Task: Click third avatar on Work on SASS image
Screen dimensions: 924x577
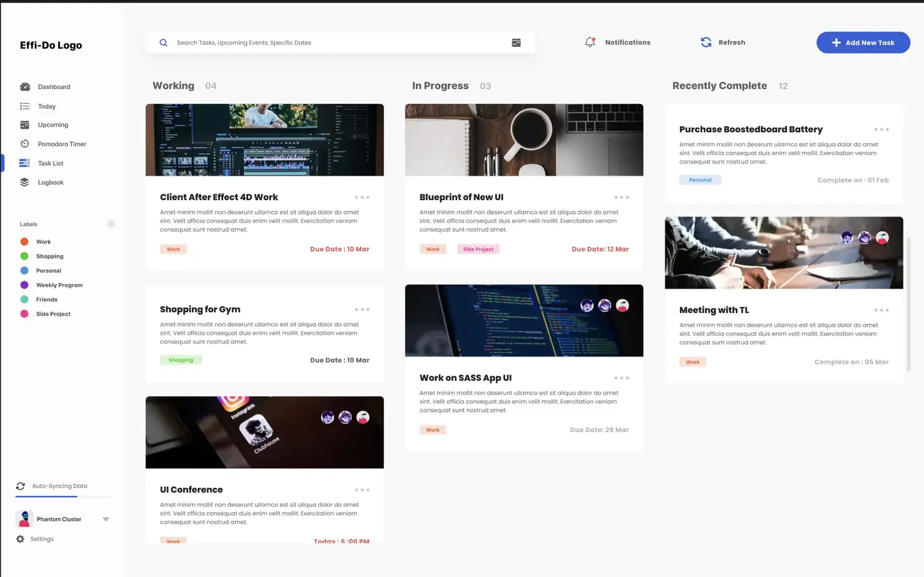Action: 622,305
